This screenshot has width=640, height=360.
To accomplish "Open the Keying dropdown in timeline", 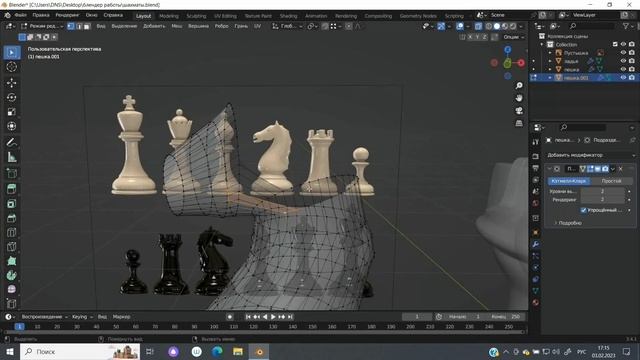I will 82,317.
